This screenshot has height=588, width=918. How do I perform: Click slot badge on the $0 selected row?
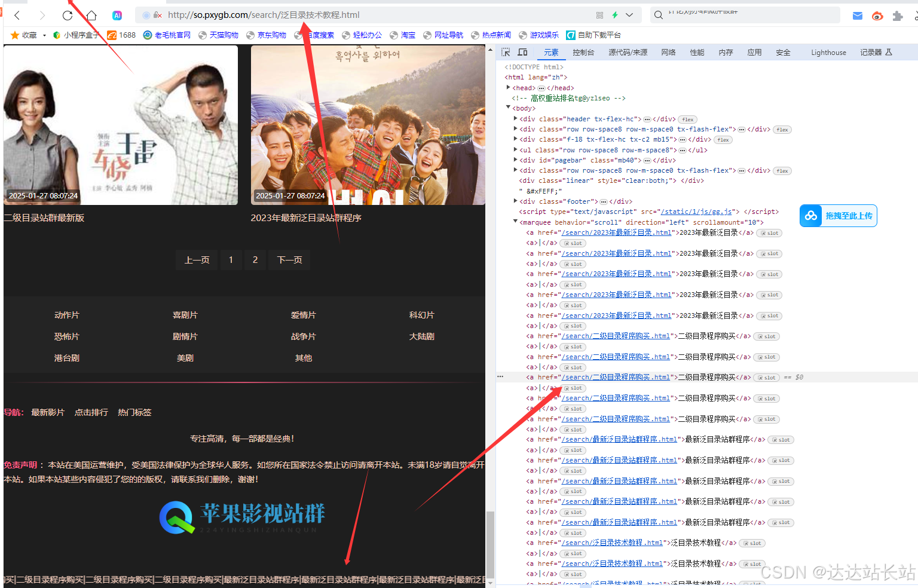(767, 378)
